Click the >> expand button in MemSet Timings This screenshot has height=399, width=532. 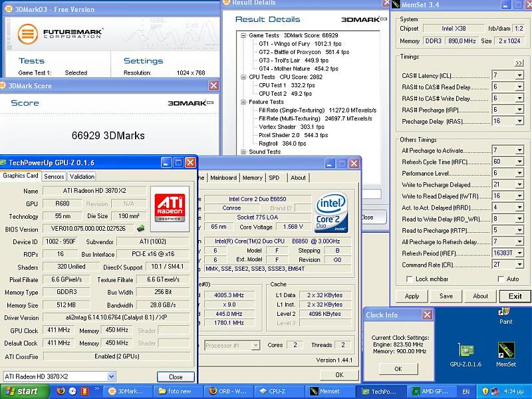point(519,63)
